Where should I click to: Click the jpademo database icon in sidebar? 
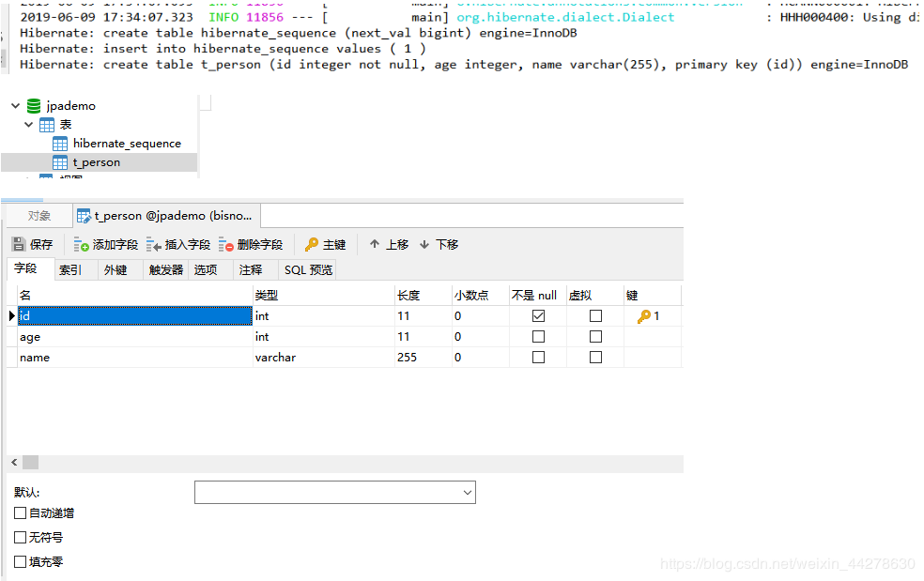34,105
